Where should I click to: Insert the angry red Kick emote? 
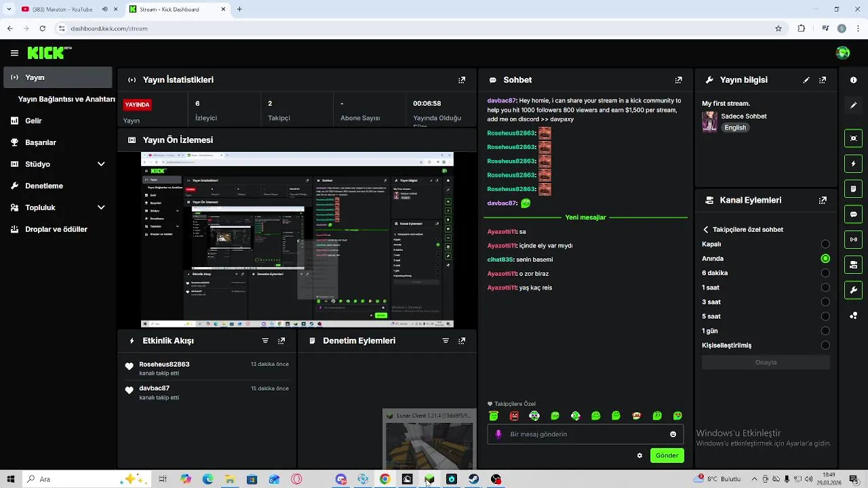(x=514, y=415)
